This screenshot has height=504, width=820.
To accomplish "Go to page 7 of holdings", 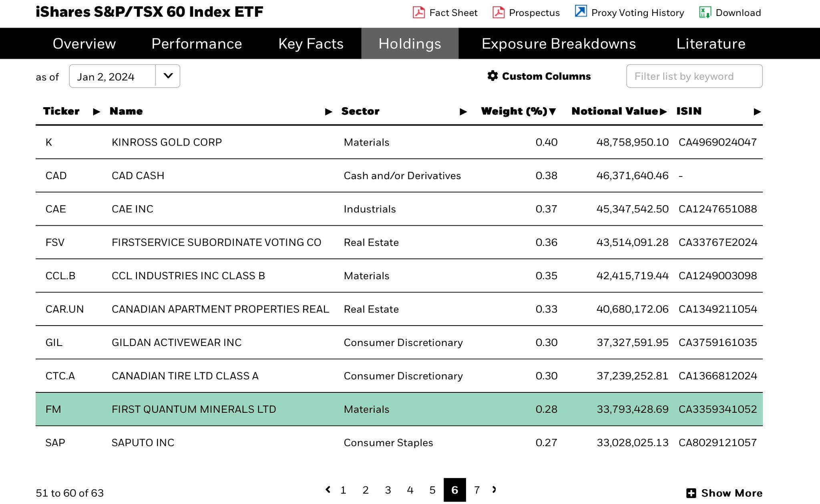I will [x=477, y=490].
